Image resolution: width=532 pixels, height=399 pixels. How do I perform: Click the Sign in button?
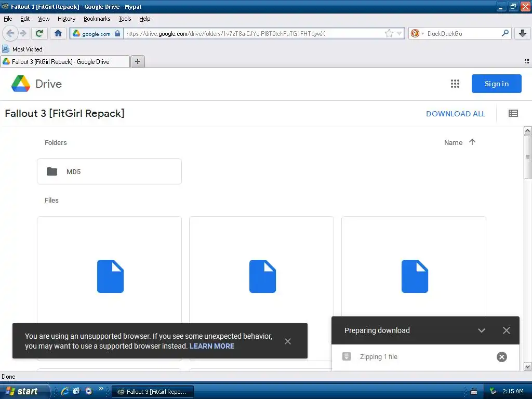[496, 84]
